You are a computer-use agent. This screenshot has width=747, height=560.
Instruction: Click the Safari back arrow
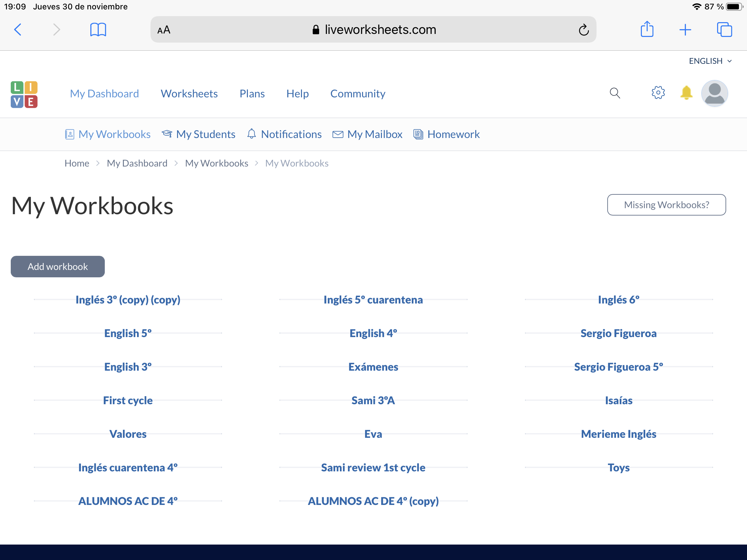point(18,30)
